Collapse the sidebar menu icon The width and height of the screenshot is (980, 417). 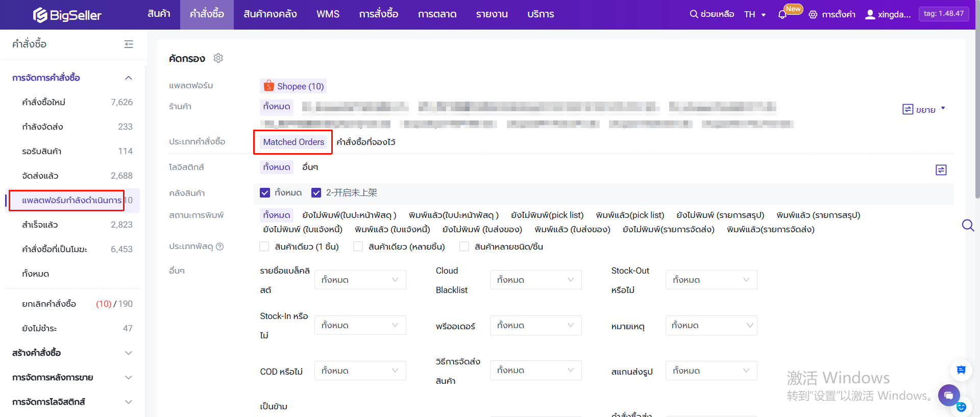pyautogui.click(x=129, y=44)
